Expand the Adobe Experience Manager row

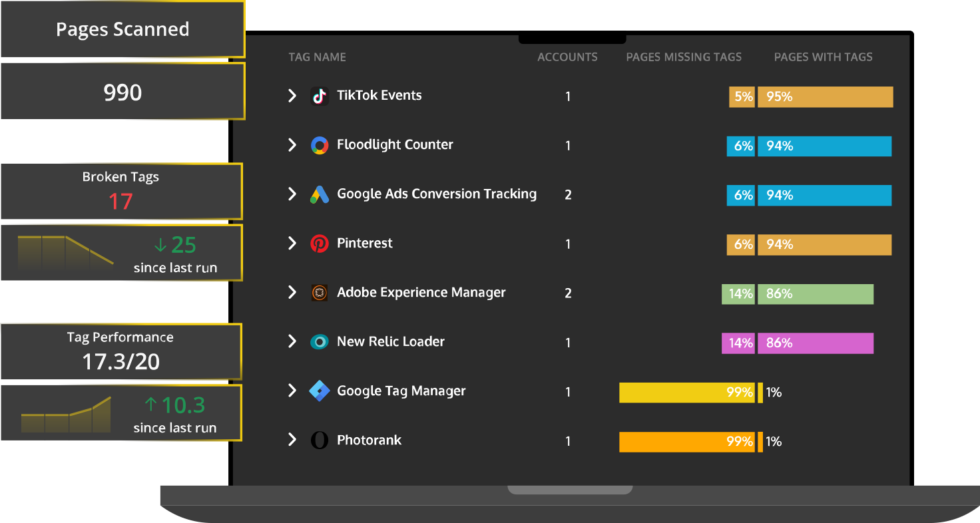292,293
